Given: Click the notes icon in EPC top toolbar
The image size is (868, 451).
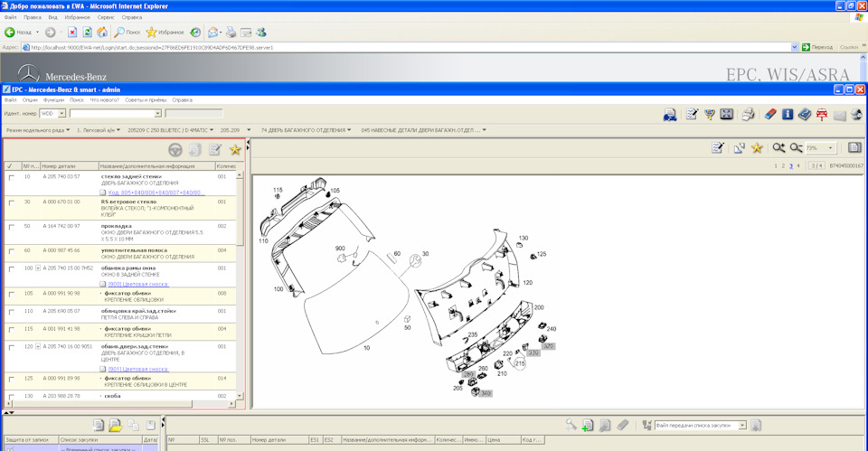Looking at the screenshot, I should [692, 115].
